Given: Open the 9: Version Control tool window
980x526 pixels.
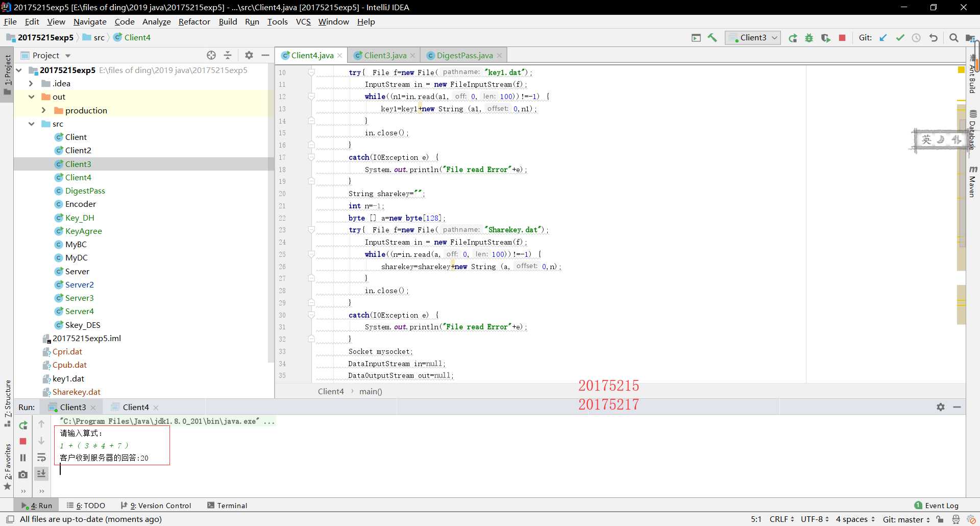Looking at the screenshot, I should [156, 506].
